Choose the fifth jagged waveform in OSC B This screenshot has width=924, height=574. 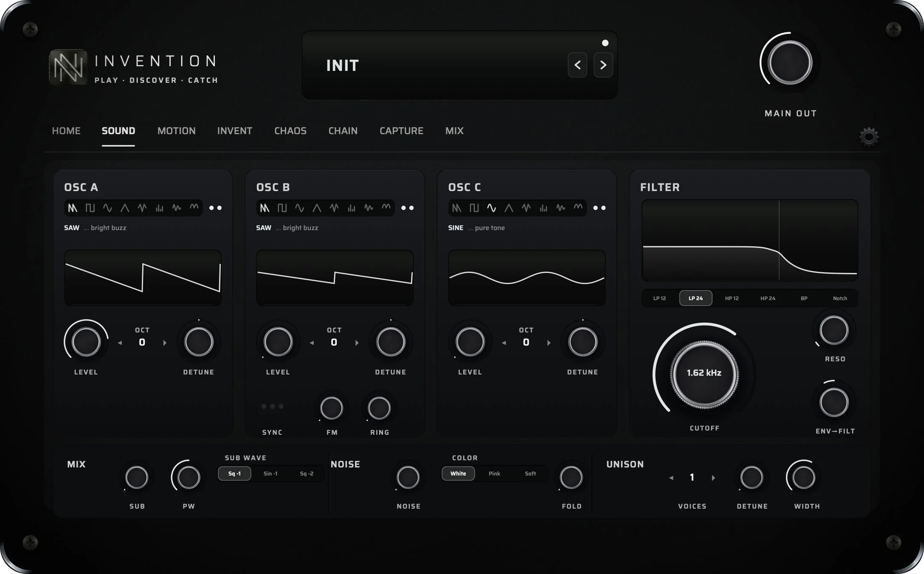pyautogui.click(x=334, y=208)
